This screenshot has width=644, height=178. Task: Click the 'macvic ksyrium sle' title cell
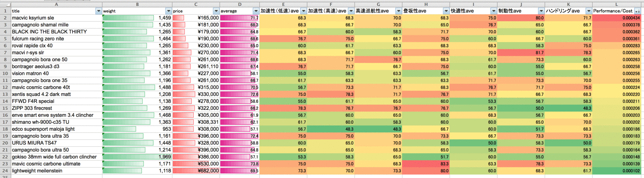(x=56, y=18)
